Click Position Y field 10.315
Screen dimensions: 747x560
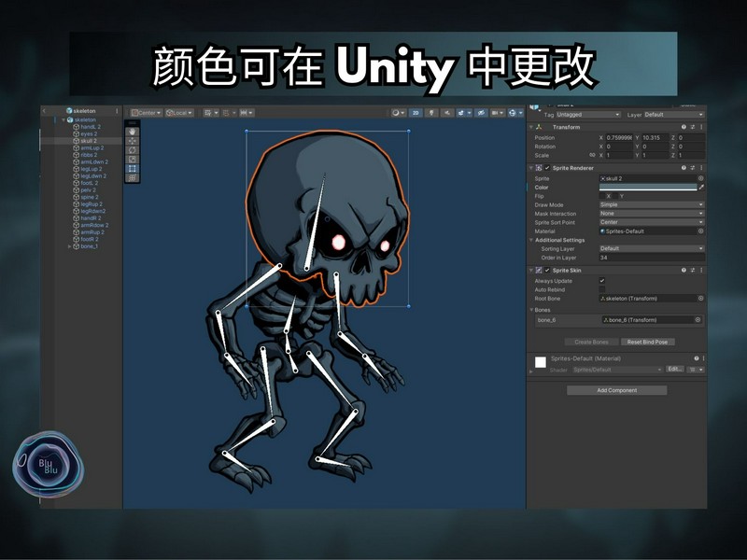(x=655, y=137)
